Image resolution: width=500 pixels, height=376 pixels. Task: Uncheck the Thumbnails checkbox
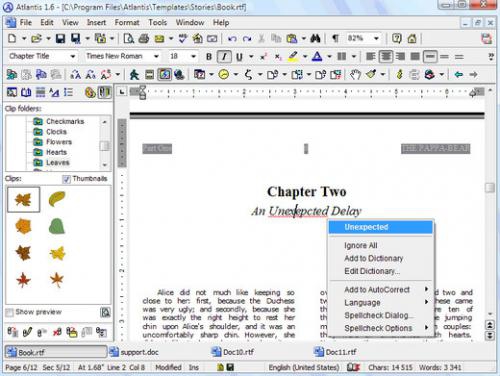(x=66, y=179)
